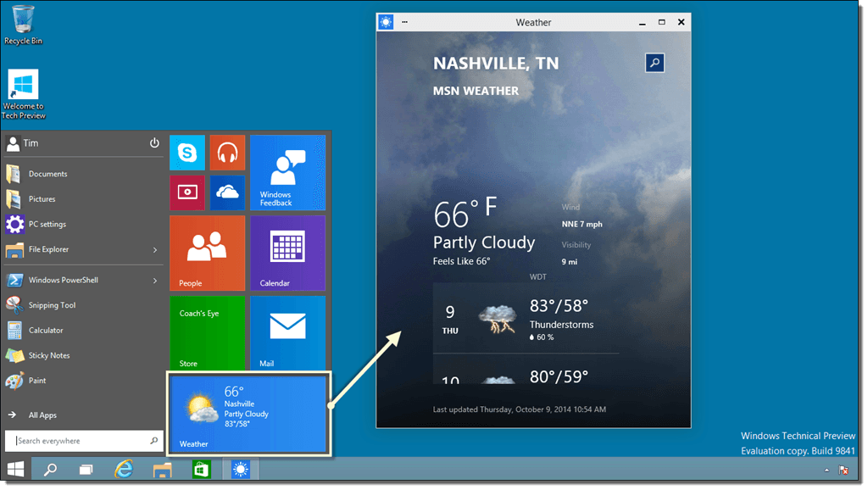Viewport: 868px width, 490px height.
Task: Click All Apps in Start menu
Action: pyautogui.click(x=42, y=415)
